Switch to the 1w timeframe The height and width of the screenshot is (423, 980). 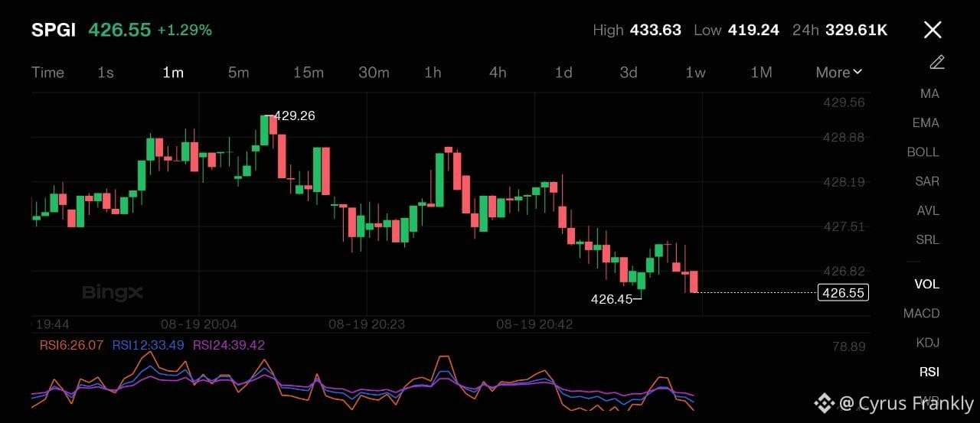tap(695, 72)
